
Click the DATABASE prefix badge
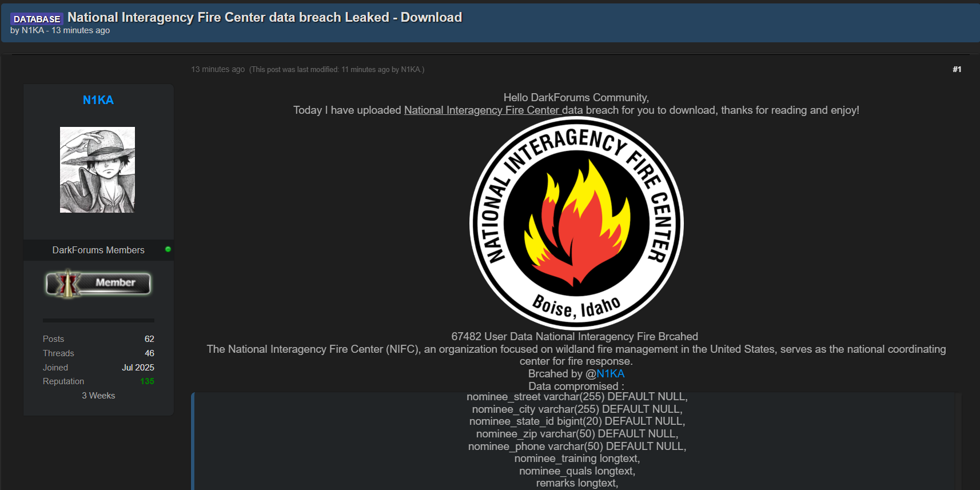pyautogui.click(x=37, y=19)
